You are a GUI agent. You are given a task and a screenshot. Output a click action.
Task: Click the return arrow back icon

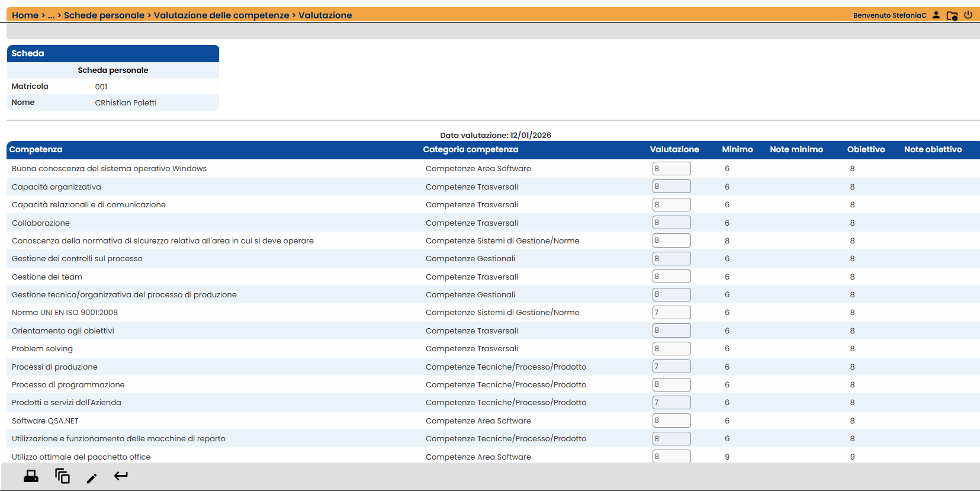click(121, 476)
